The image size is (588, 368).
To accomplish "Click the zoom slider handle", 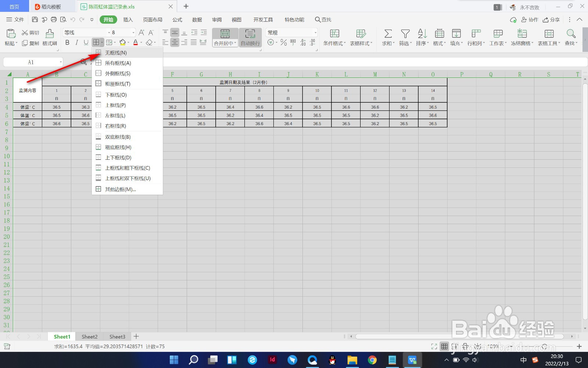I will point(544,346).
